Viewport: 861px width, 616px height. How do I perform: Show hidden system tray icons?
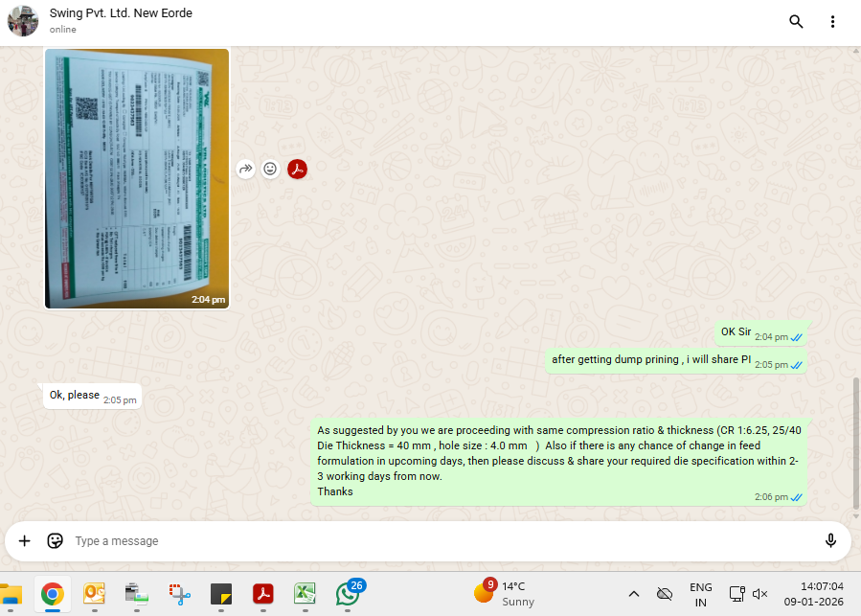point(633,594)
